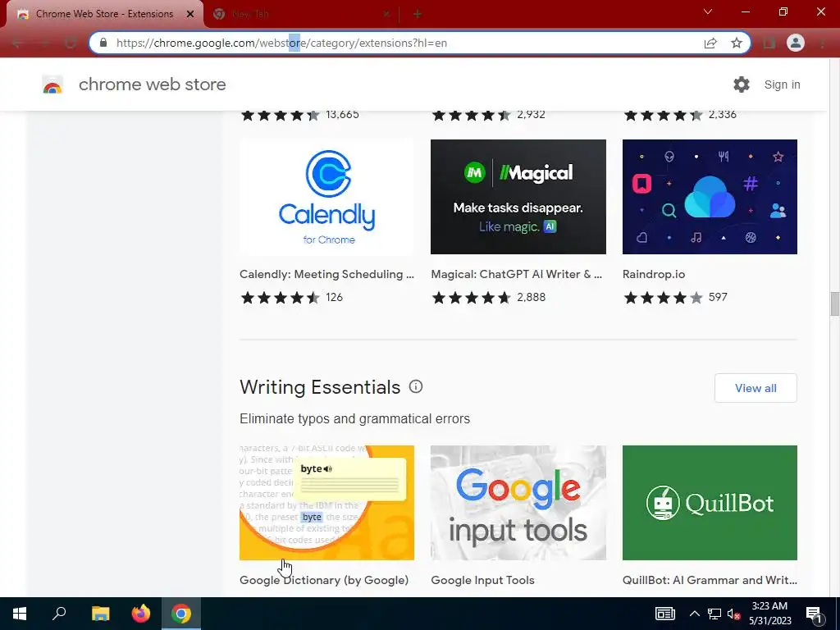The width and height of the screenshot is (840, 630).
Task: Open the Chrome profile avatar
Action: pos(796,43)
